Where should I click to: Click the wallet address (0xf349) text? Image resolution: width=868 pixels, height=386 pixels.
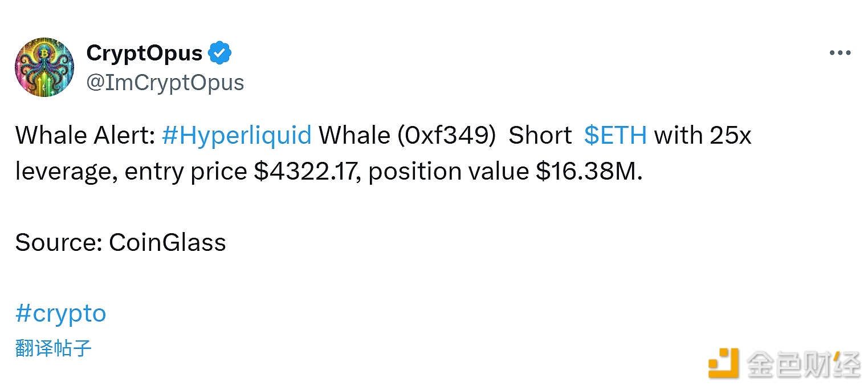point(443,136)
